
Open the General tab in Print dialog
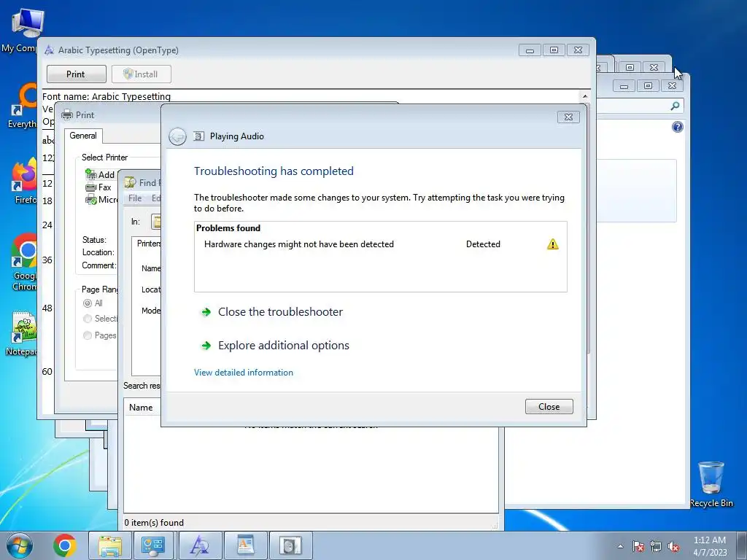point(83,136)
